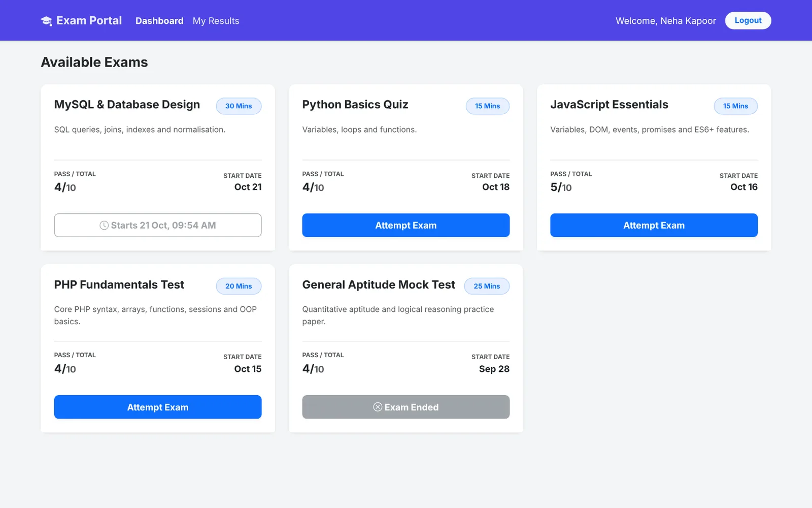Click the 4/10 pass score on PHP card
812x508 pixels.
(x=65, y=369)
